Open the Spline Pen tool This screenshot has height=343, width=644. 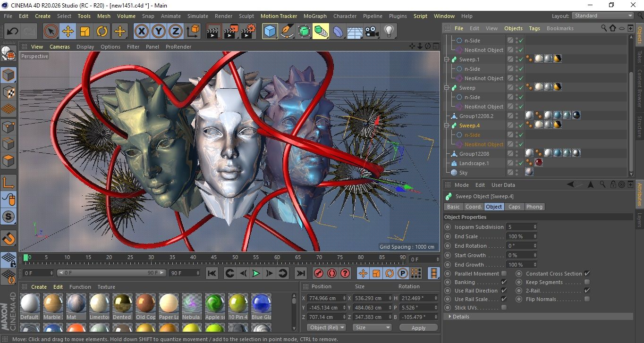click(x=287, y=32)
